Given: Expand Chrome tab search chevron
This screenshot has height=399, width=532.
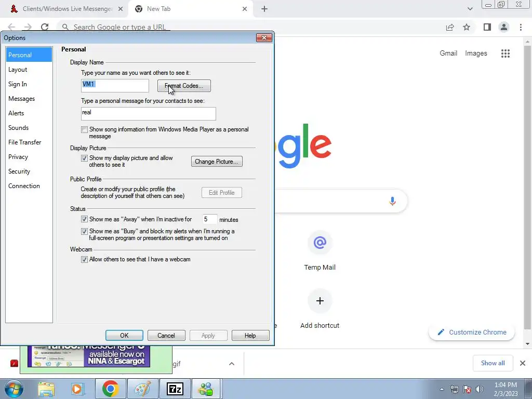Looking at the screenshot, I should 470,9.
